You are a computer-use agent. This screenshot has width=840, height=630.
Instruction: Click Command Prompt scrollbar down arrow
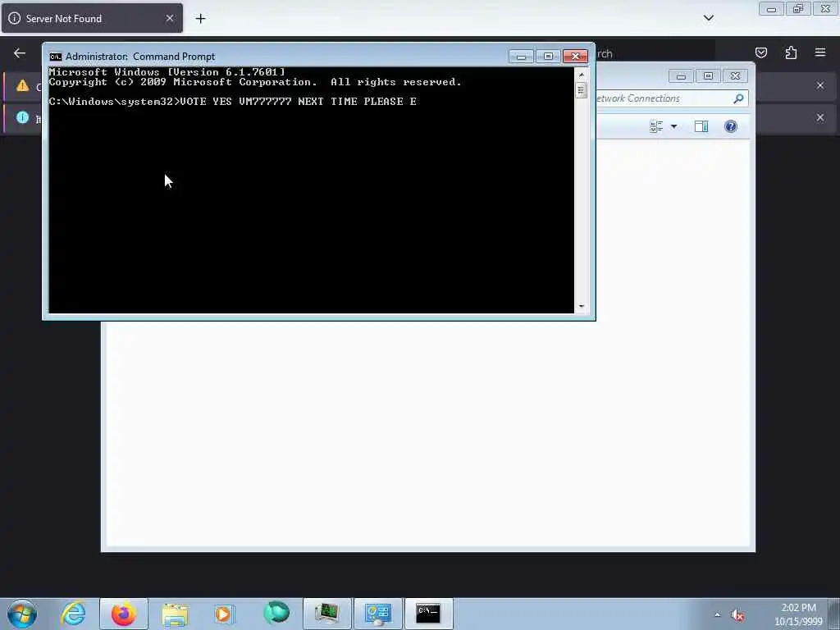point(582,307)
